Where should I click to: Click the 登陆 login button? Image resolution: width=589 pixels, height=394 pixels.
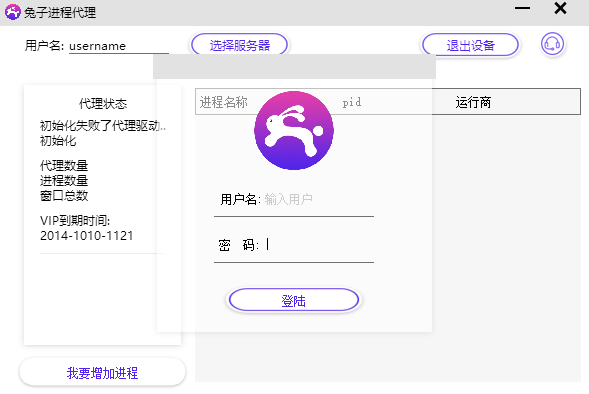coord(294,300)
